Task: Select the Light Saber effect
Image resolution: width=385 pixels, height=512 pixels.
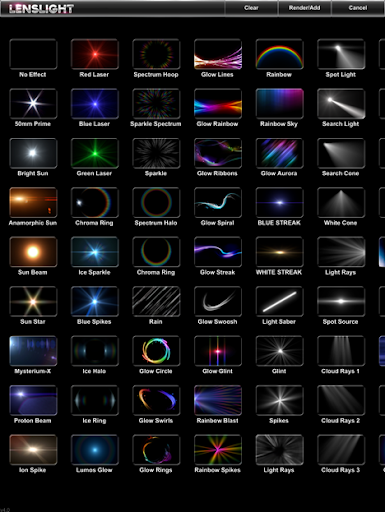Action: [x=279, y=301]
